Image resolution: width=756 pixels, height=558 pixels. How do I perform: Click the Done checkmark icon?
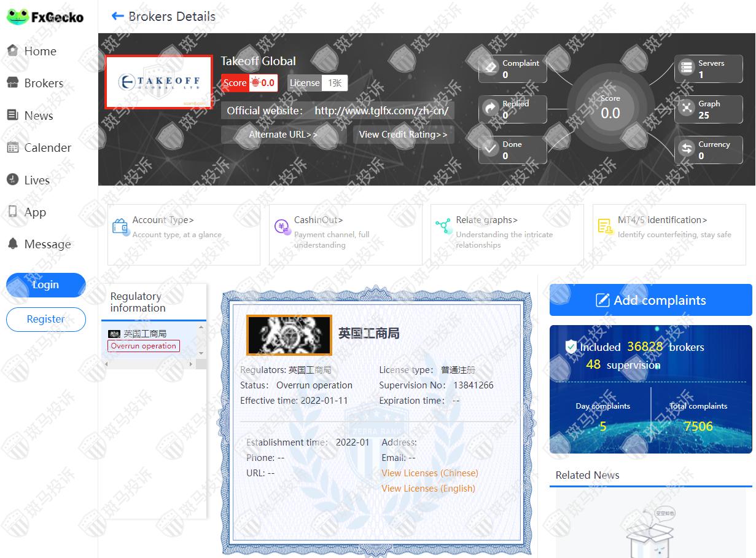coord(490,149)
